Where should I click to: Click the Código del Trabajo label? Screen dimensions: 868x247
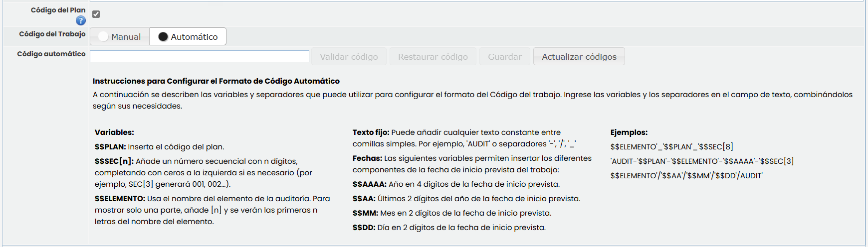(x=52, y=34)
